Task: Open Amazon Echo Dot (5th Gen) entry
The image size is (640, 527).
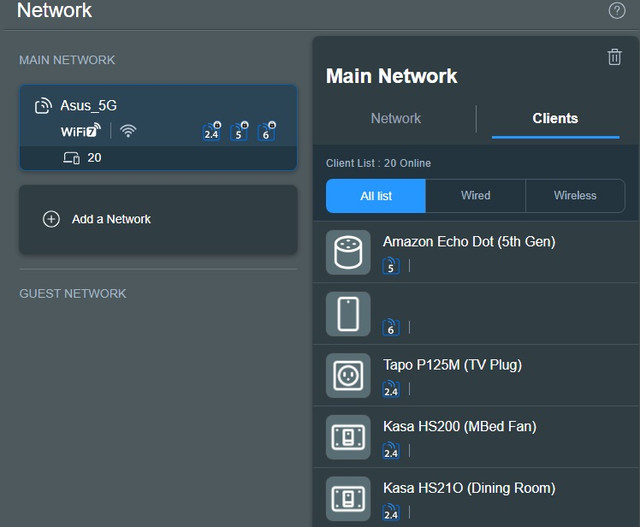Action: (476, 252)
